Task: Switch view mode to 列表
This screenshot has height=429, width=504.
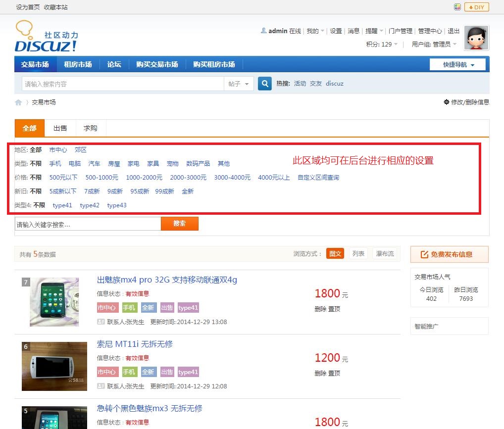Action: [358, 253]
